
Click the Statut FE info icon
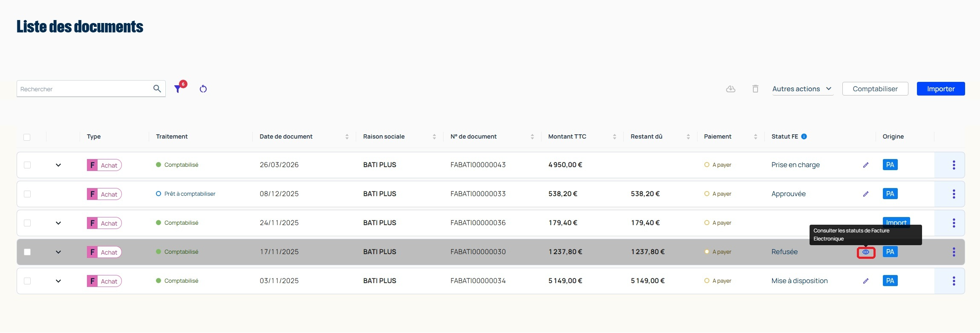coord(804,136)
